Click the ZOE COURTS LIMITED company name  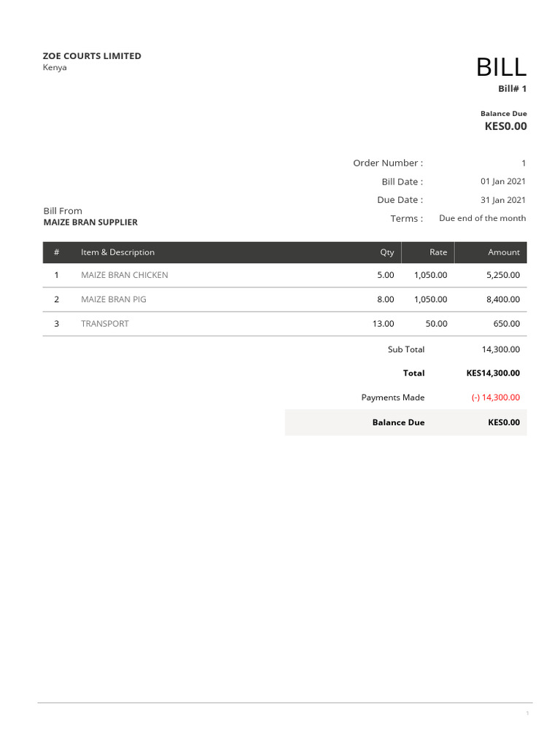[x=92, y=56]
